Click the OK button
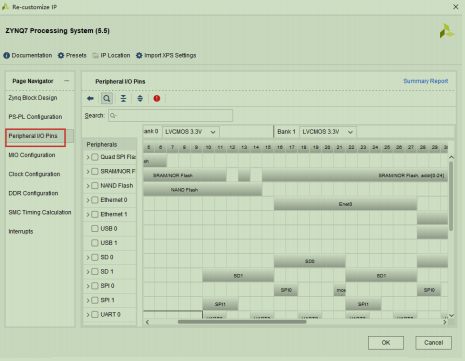The image size is (465, 361). pos(386,343)
